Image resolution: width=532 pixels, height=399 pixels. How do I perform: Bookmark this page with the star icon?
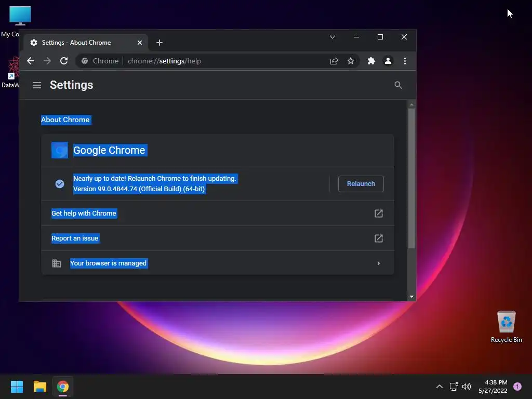(351, 61)
